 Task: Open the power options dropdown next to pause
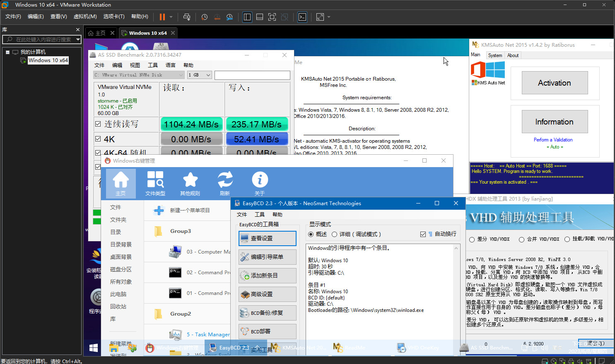(x=171, y=17)
